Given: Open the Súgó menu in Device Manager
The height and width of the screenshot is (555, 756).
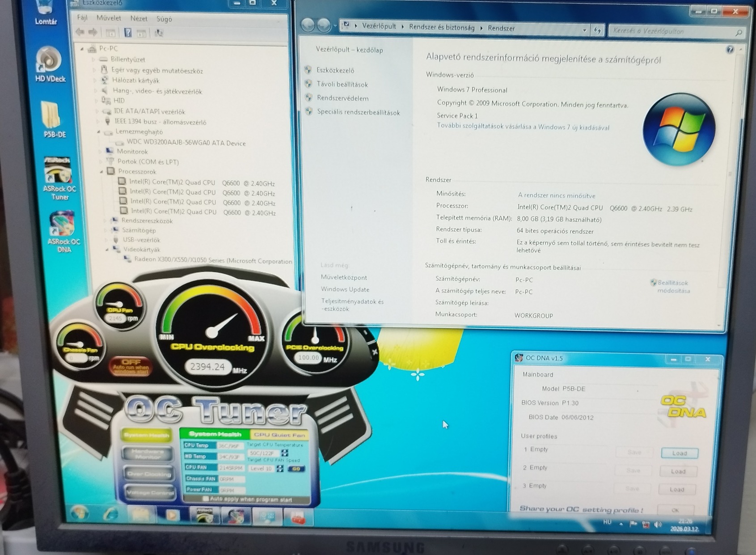Looking at the screenshot, I should [x=164, y=19].
